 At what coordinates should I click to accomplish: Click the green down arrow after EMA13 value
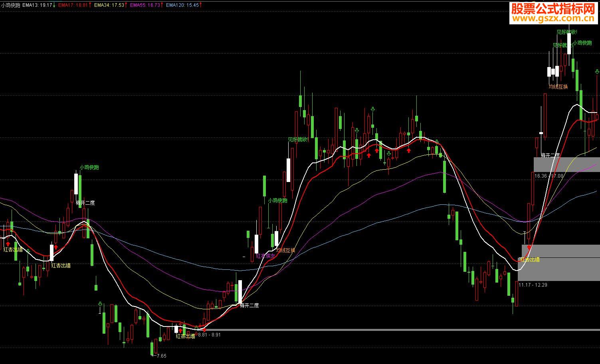tap(54, 5)
